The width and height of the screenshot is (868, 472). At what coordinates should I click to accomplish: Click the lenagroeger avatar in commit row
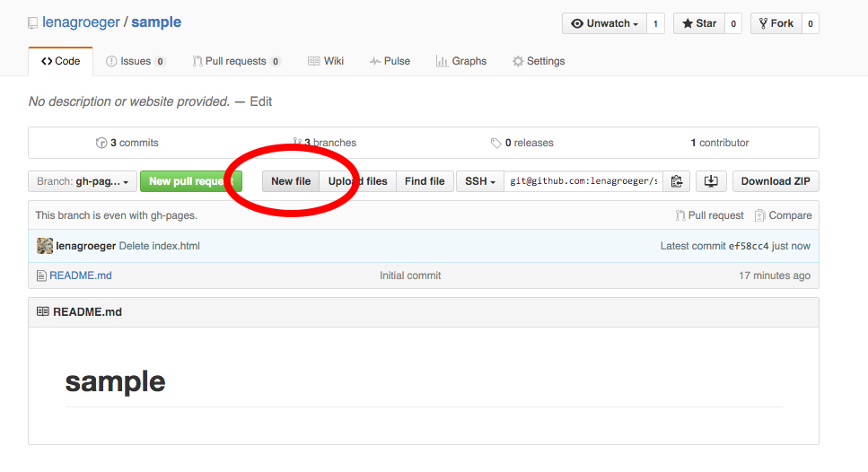coord(45,246)
